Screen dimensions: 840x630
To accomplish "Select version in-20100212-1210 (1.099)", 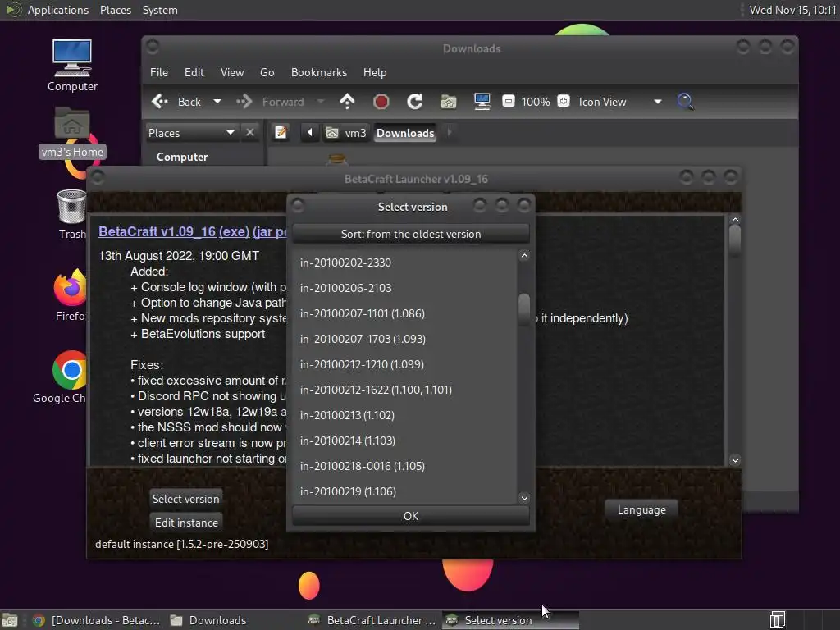I will click(x=404, y=364).
